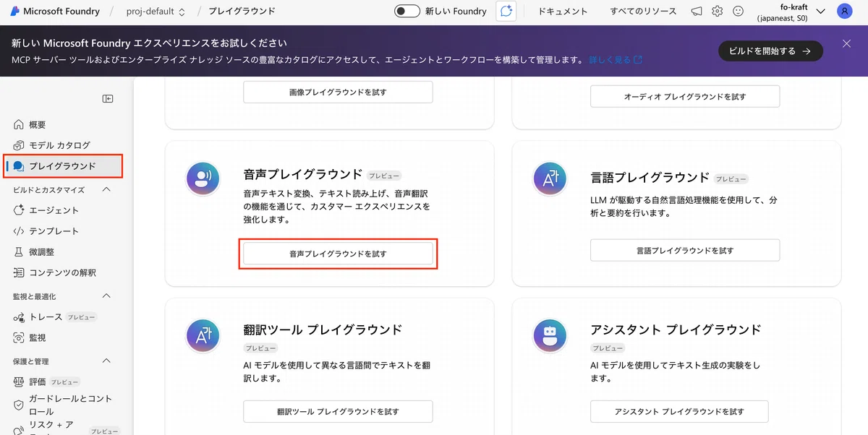Collapse the sidebar navigation panel
The height and width of the screenshot is (435, 868).
pyautogui.click(x=108, y=99)
